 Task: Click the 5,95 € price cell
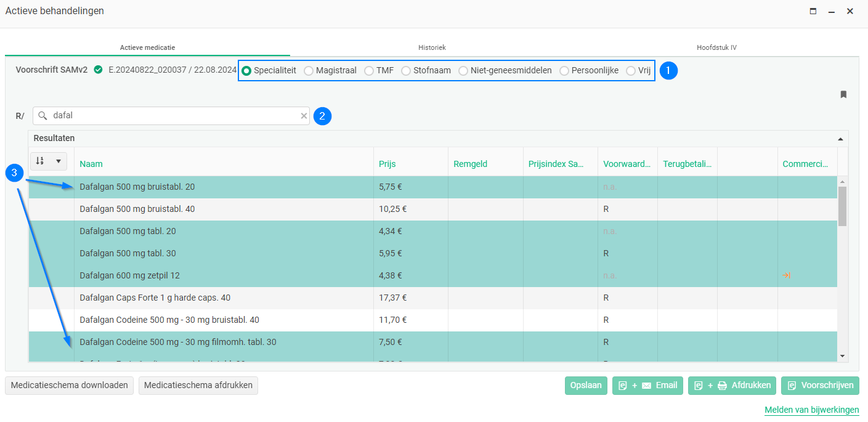point(410,253)
